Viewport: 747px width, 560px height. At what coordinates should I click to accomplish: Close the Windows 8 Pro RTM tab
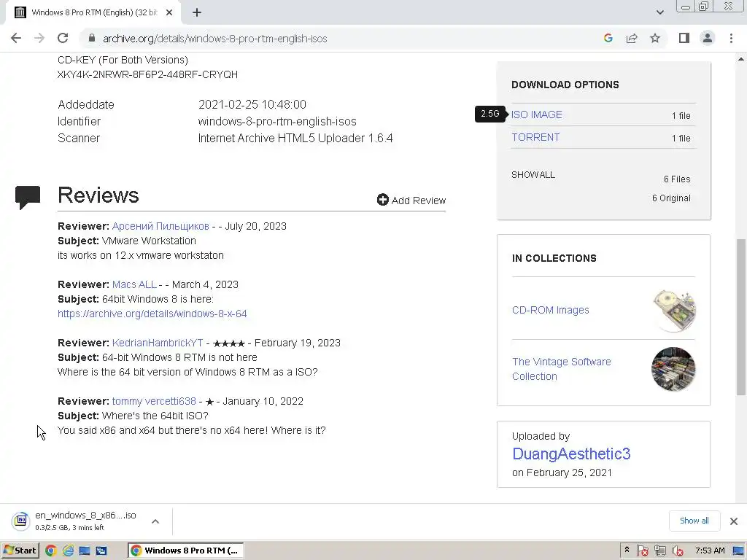169,12
